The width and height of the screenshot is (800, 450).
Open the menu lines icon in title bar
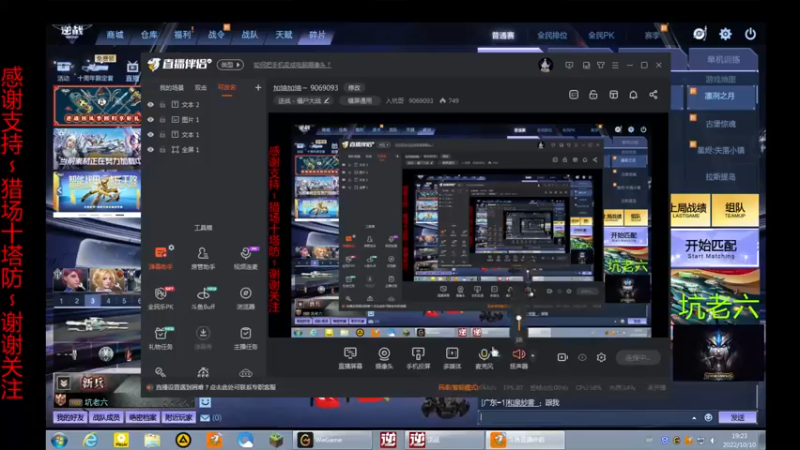(615, 65)
